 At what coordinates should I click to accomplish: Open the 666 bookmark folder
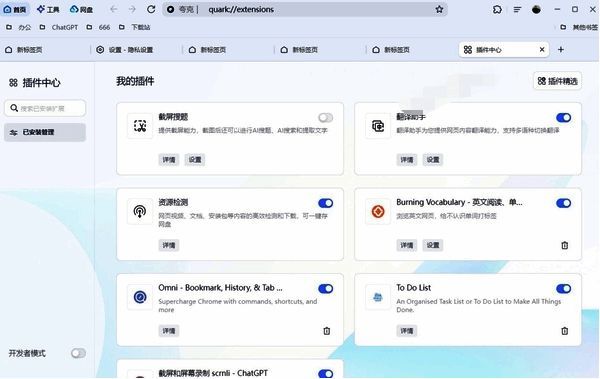[98, 27]
